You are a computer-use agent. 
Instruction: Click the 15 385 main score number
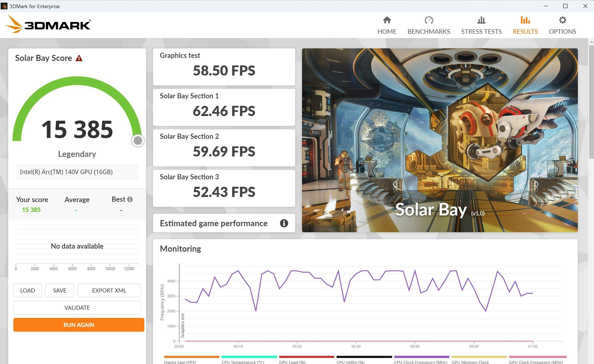(x=77, y=129)
